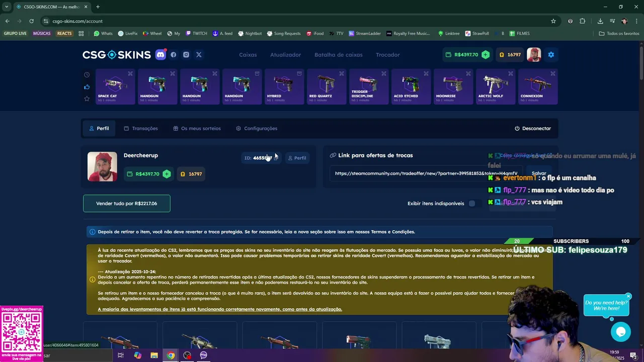Open a new browser tab
Screen dimensions: 644x362
click(x=98, y=7)
